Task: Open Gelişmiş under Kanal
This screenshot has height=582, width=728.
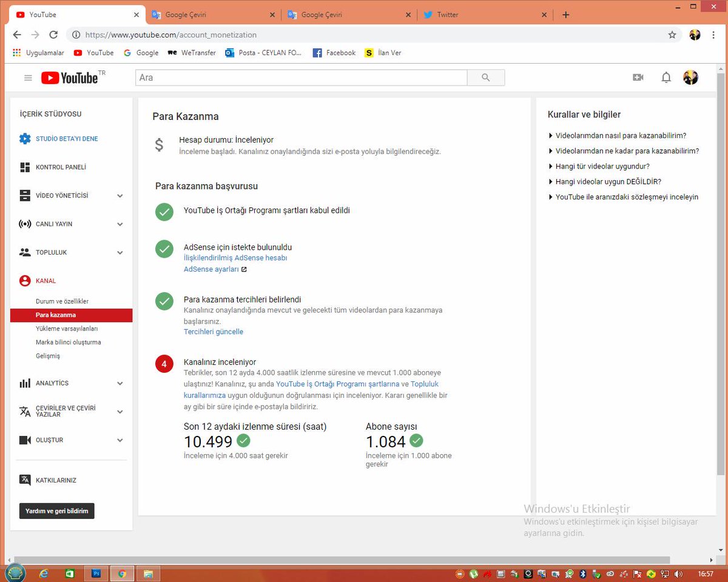Action: (48, 356)
